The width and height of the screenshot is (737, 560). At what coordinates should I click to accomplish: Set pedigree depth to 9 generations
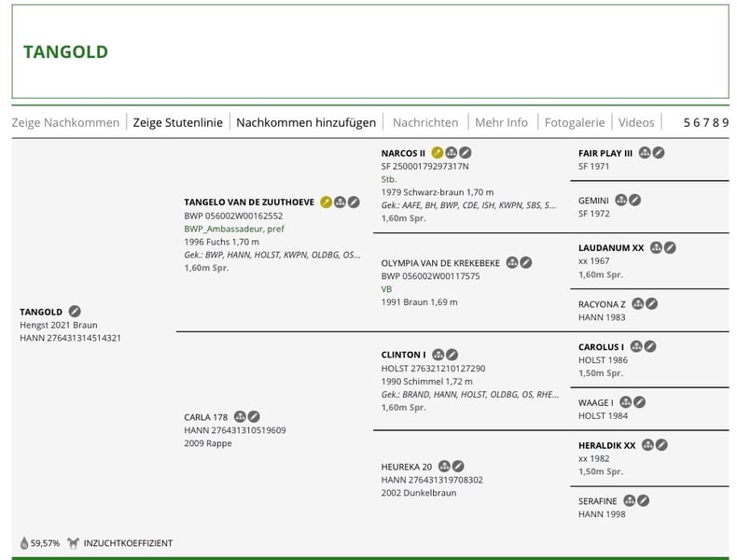tap(724, 122)
